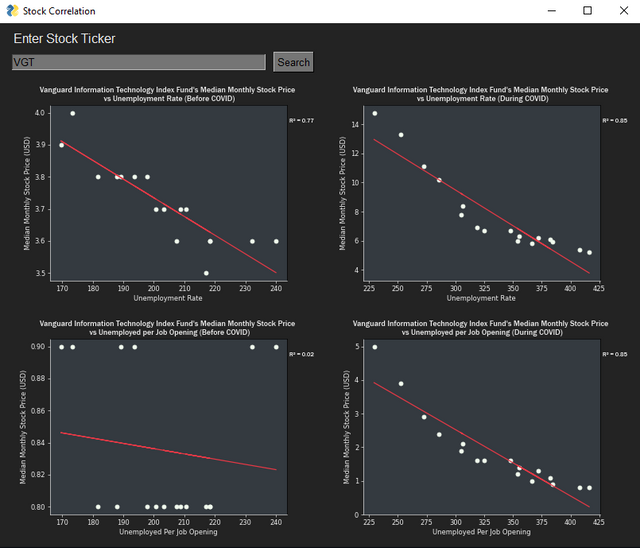Click the data point at 4.0 on the Unemployment Rate (Before COVID) chart
This screenshot has height=548, width=640.
[73, 113]
